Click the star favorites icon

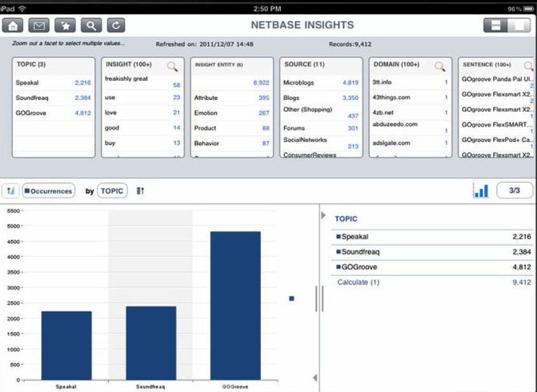tap(65, 25)
